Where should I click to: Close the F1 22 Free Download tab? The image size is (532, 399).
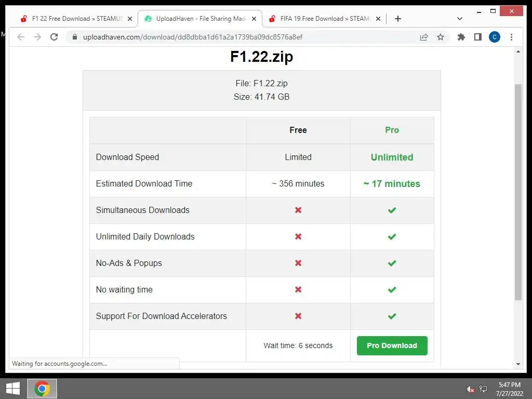129,19
